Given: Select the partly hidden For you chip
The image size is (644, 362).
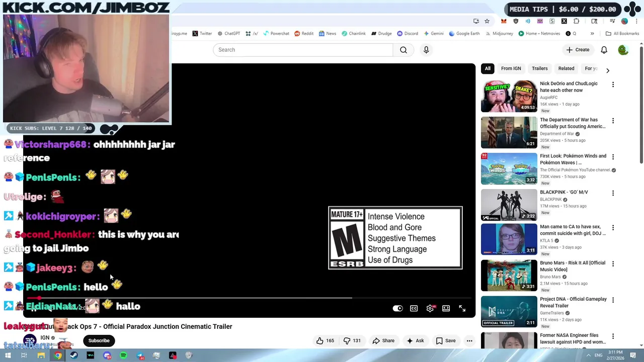Looking at the screenshot, I should point(591,68).
